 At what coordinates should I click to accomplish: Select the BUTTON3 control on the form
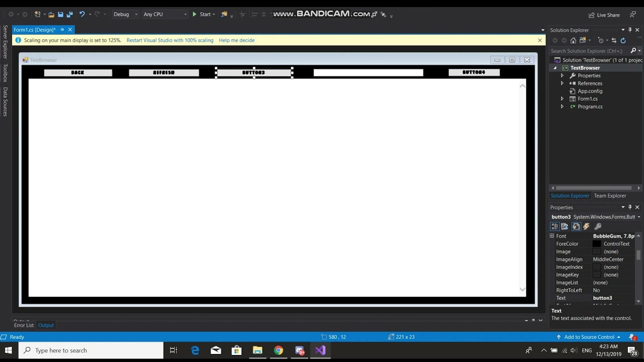pos(254,72)
